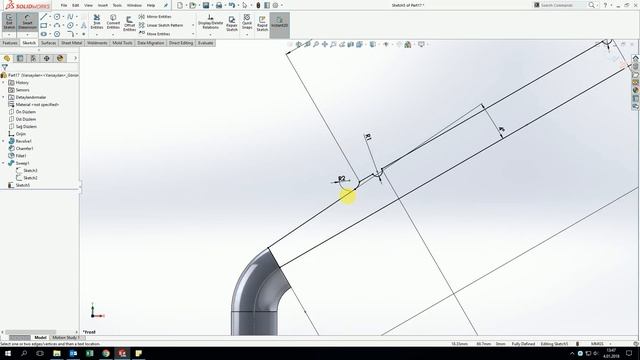Expand the History tree node
640x360 pixels.
click(x=3, y=82)
